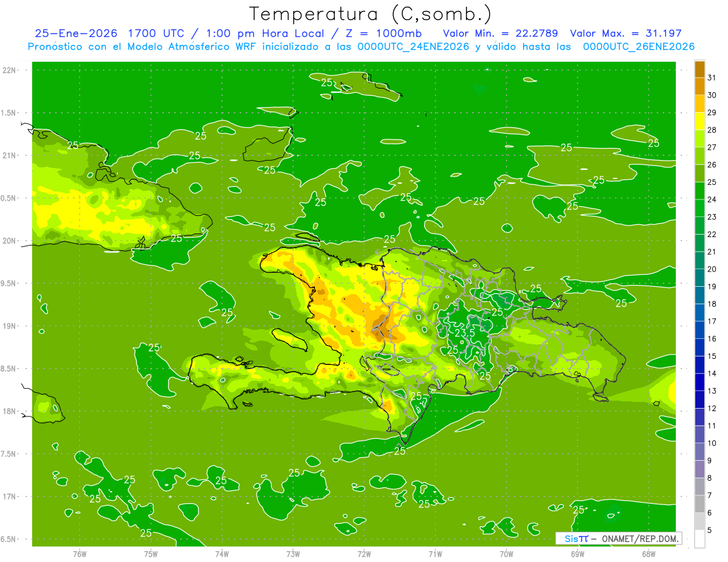The image size is (728, 562).
Task: Click the "74W" longitude axis label
Action: pyautogui.click(x=221, y=554)
